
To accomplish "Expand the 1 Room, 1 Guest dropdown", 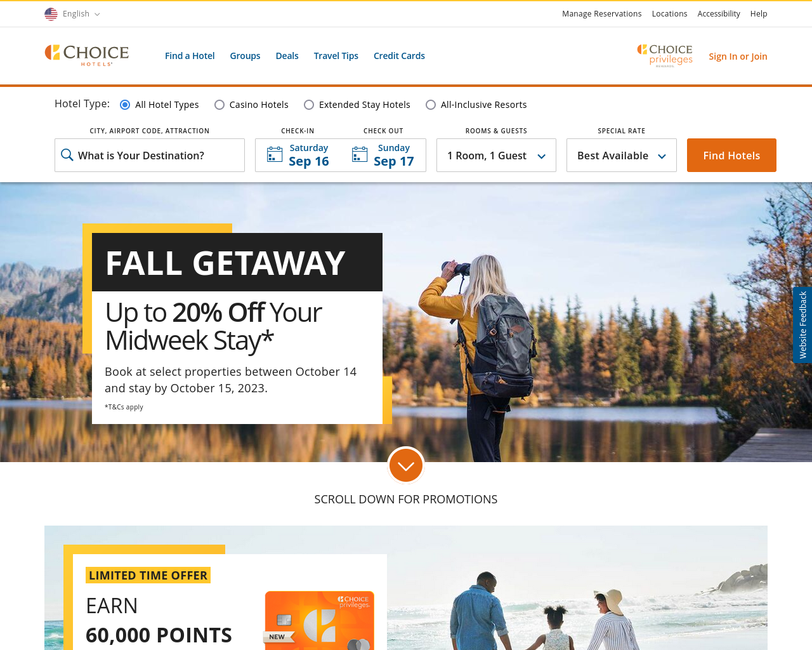I will tap(496, 156).
